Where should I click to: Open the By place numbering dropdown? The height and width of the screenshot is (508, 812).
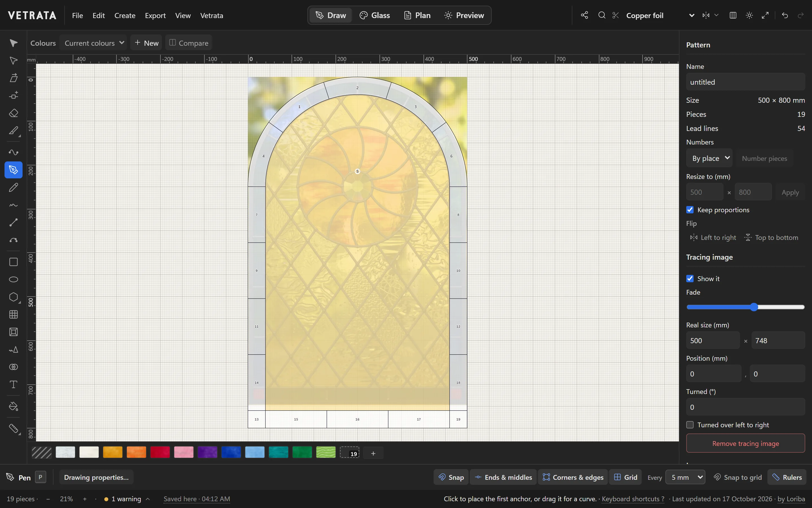pyautogui.click(x=709, y=158)
